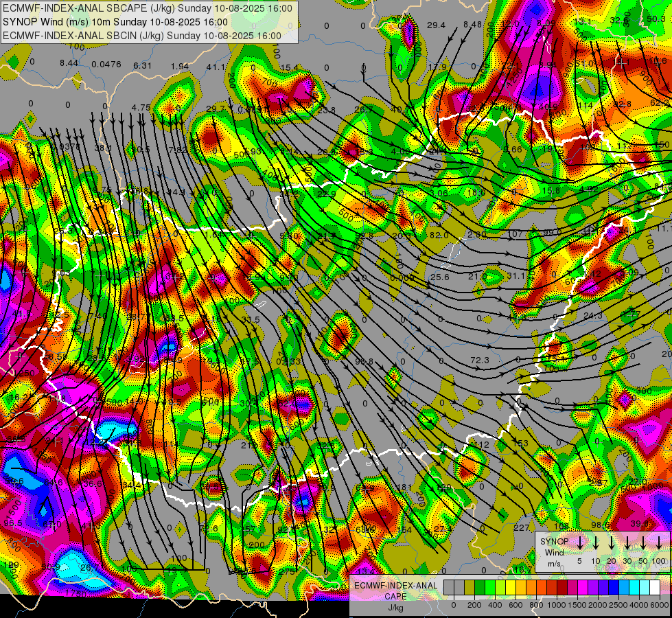Select the dark green CAPE legend swatch
This screenshot has height=618, width=672.
(x=480, y=587)
